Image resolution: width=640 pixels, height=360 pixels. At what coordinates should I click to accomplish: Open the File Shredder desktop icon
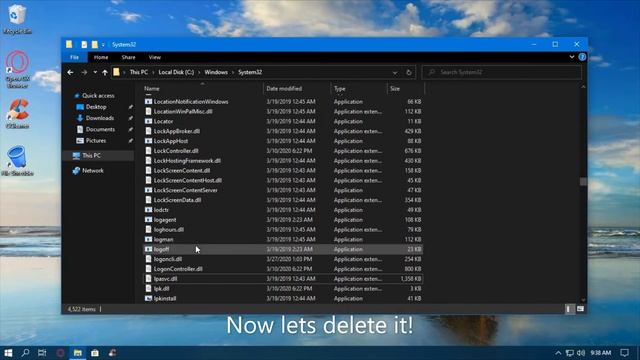(x=17, y=160)
